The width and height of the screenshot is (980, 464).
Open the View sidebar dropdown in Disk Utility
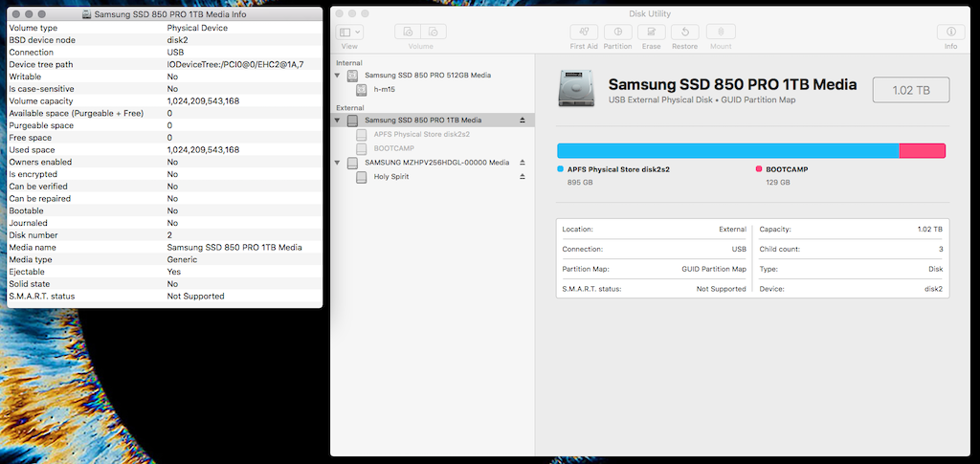pyautogui.click(x=349, y=32)
